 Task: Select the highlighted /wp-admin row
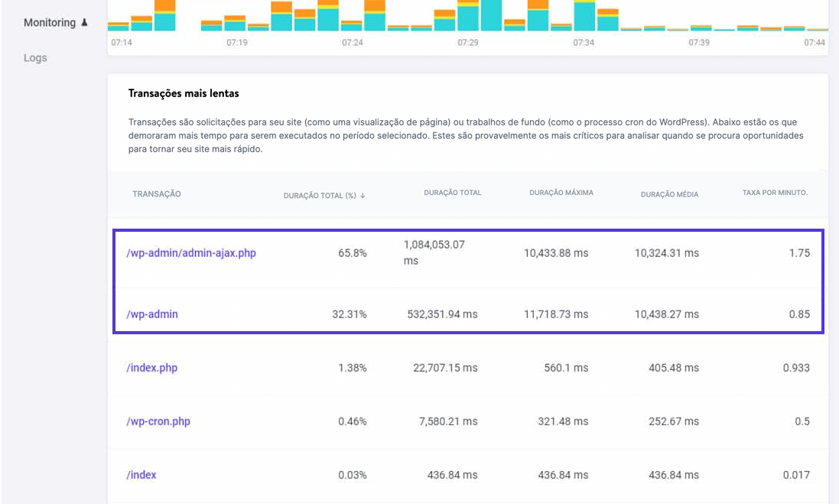pos(469,314)
